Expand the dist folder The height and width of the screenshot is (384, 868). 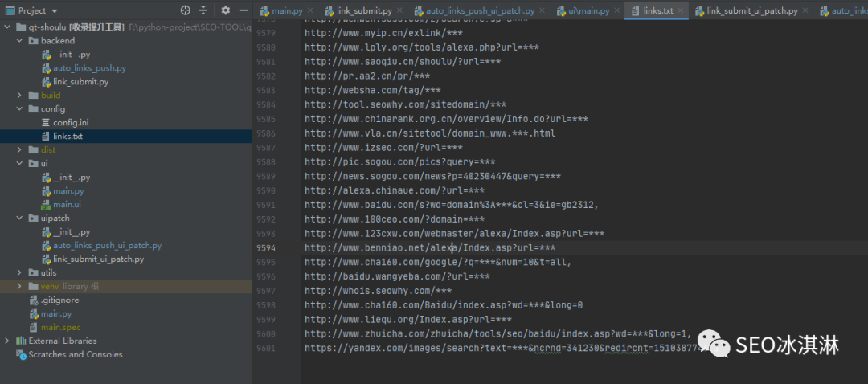(19, 150)
